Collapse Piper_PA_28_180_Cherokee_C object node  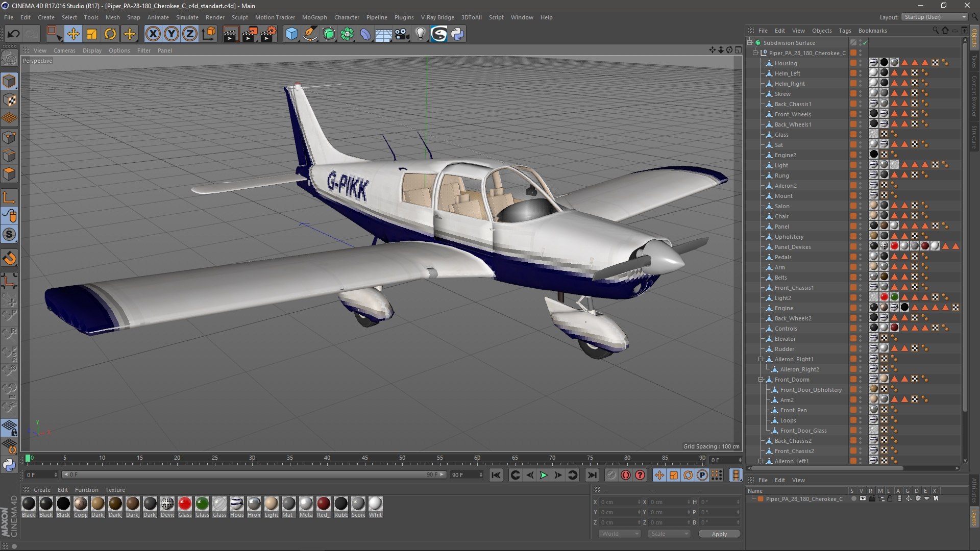click(x=755, y=53)
